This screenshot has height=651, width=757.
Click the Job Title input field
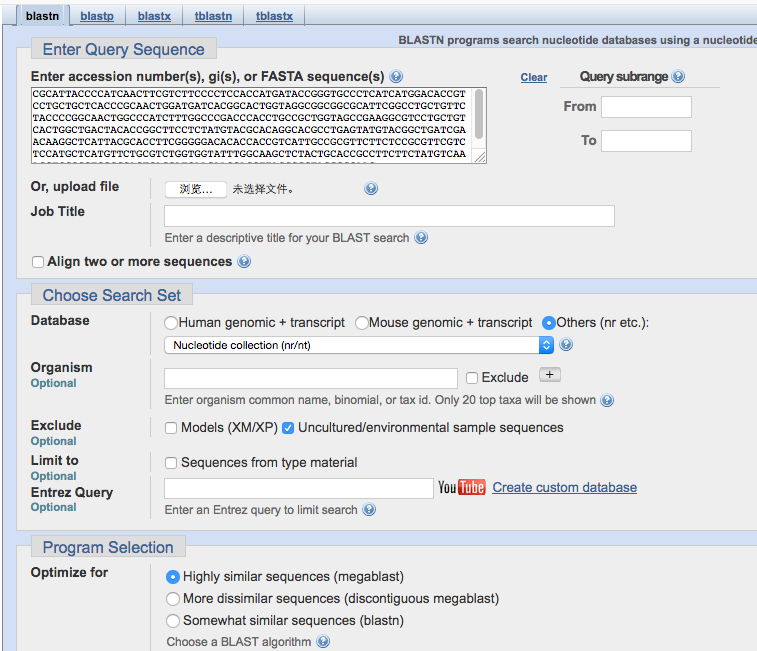tap(389, 216)
